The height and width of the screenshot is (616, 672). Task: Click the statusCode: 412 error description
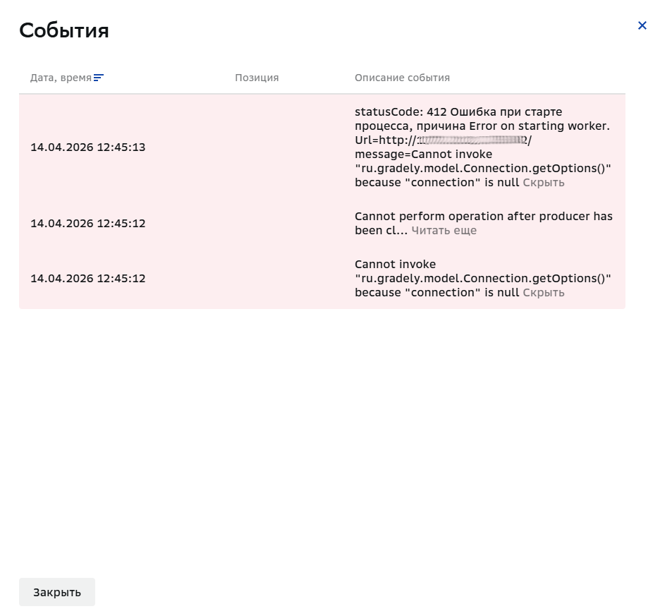482,147
